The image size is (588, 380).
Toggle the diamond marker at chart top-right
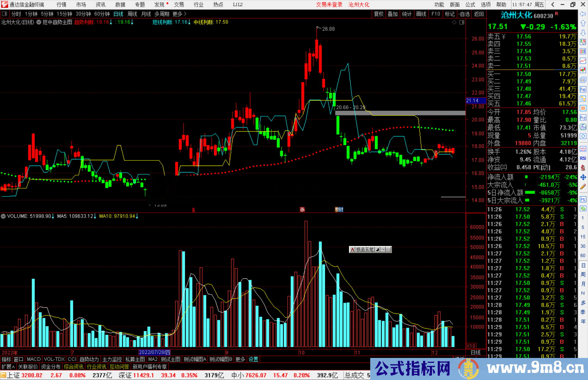click(x=454, y=22)
